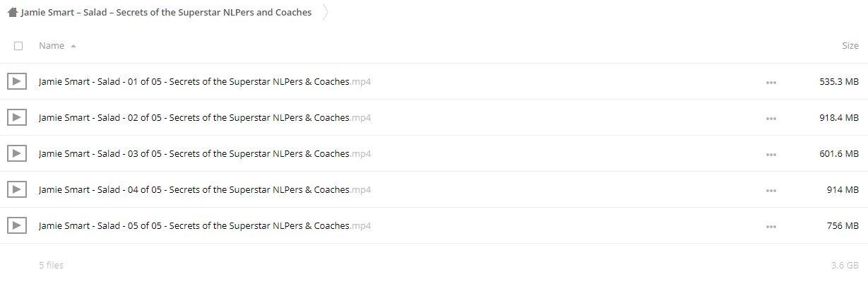
Task: Open more options for 01 of 05 file
Action: (x=771, y=83)
